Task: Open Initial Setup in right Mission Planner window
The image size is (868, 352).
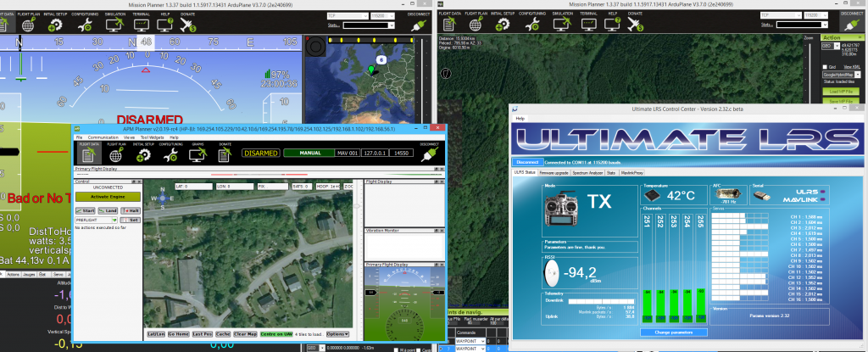Action: 503,21
